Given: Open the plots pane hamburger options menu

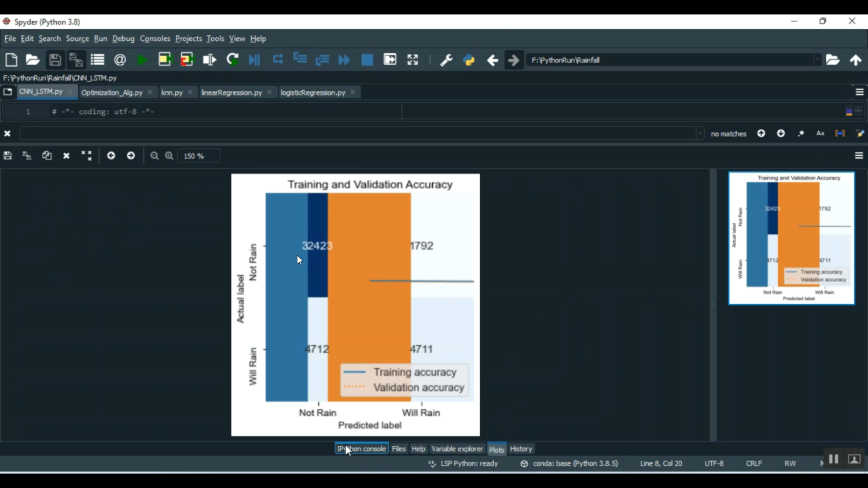Looking at the screenshot, I should pos(859,156).
